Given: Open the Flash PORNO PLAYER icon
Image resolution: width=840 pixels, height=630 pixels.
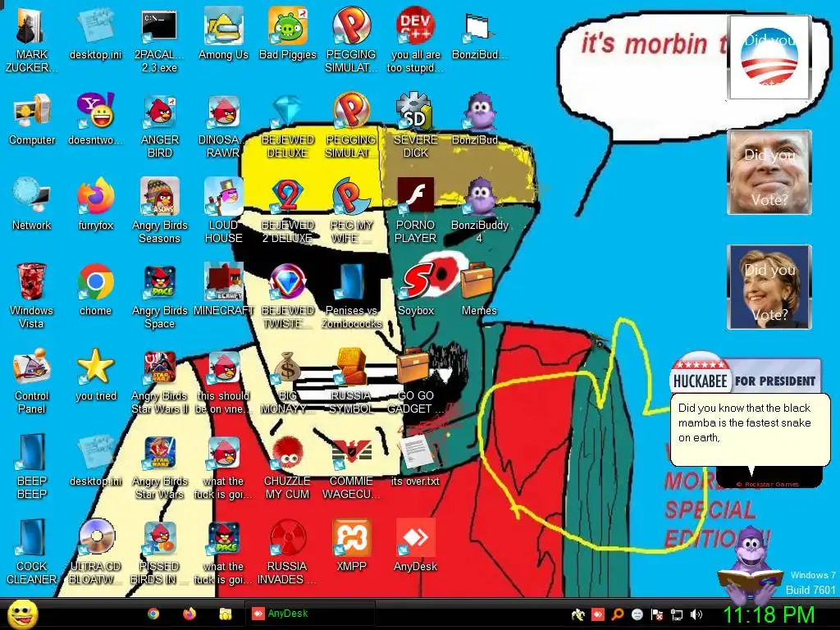Looking at the screenshot, I should [x=415, y=195].
